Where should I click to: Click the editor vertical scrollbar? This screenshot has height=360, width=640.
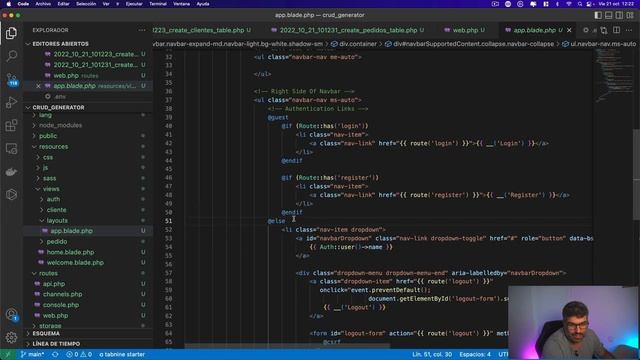[636, 176]
